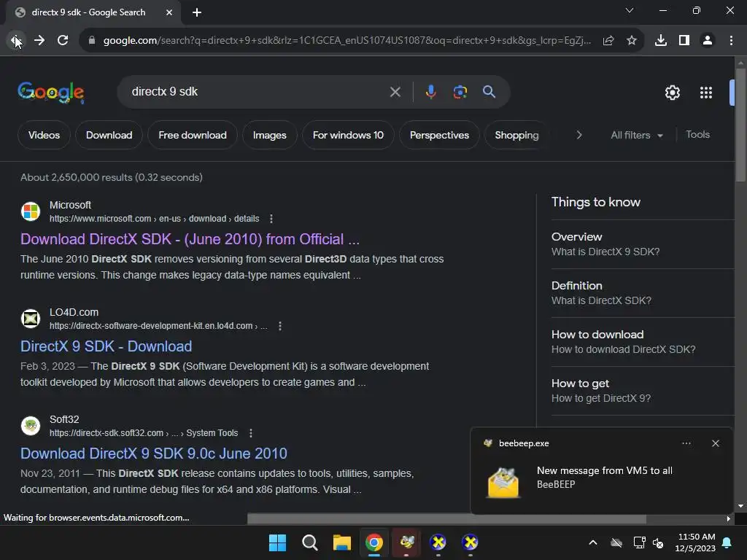The width and height of the screenshot is (747, 560).
Task: Open DirectX 9 SDK - Download result
Action: coord(106,346)
